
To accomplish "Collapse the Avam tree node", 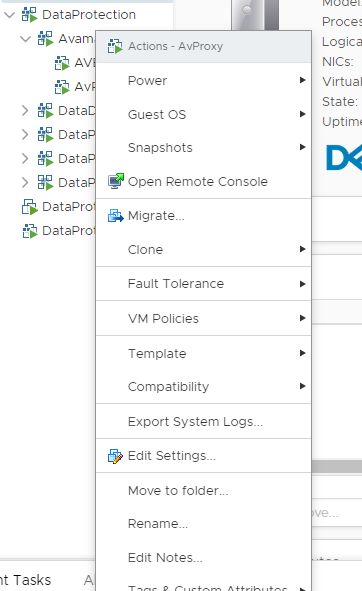I will pyautogui.click(x=25, y=38).
